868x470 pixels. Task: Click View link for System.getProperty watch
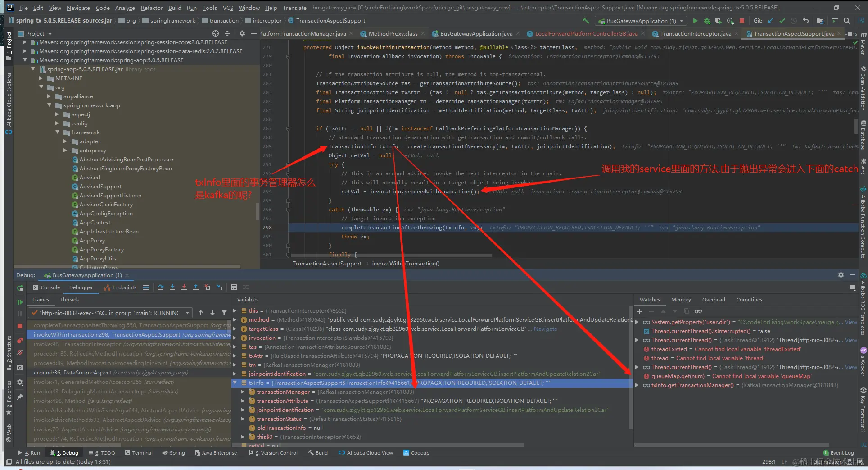click(851, 322)
